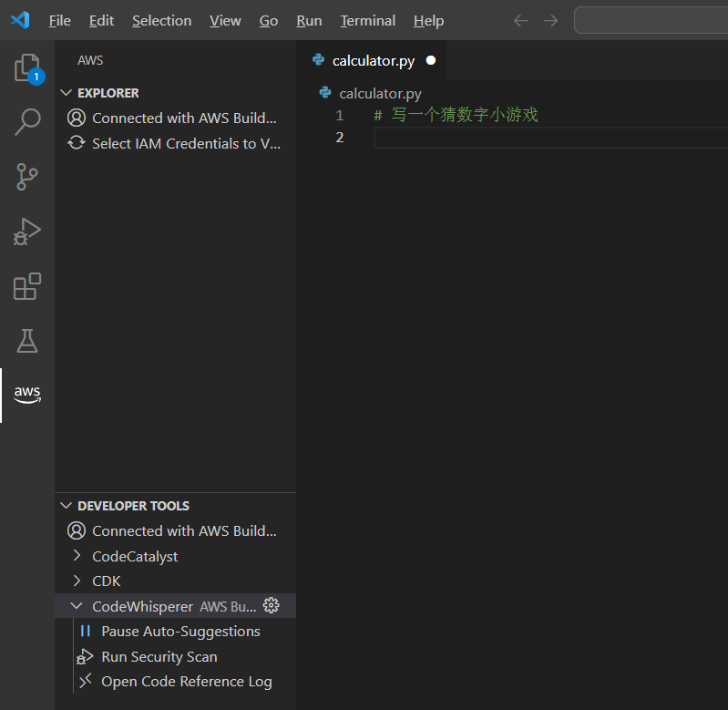Click the pause icon beside Auto-Suggestions
Screen dimensions: 728x710
pyautogui.click(x=86, y=631)
